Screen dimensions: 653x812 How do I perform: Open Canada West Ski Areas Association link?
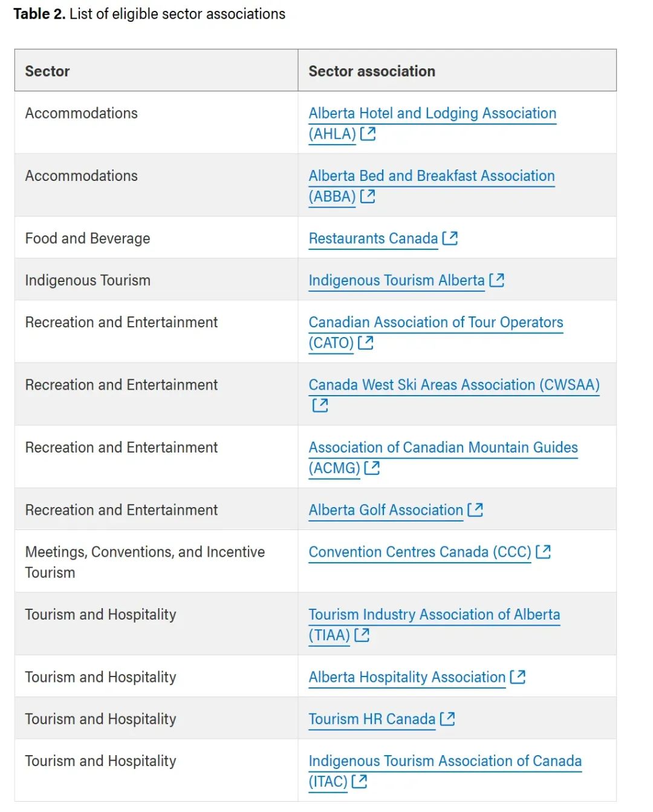pyautogui.click(x=453, y=385)
